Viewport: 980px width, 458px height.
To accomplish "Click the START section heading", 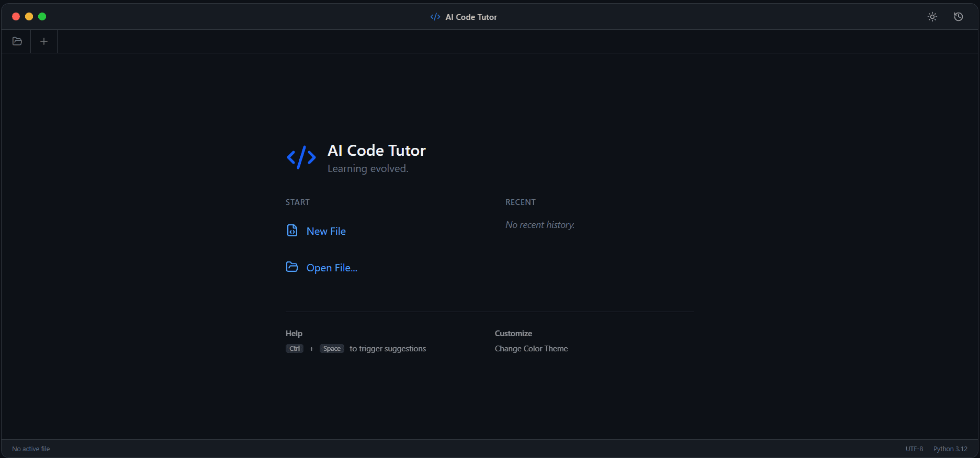I will 298,202.
